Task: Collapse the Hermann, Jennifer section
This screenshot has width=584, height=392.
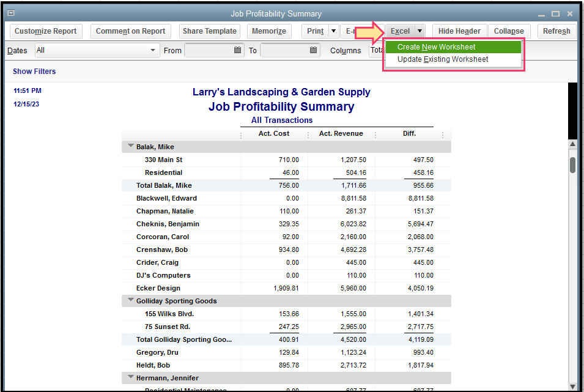Action: click(x=130, y=377)
